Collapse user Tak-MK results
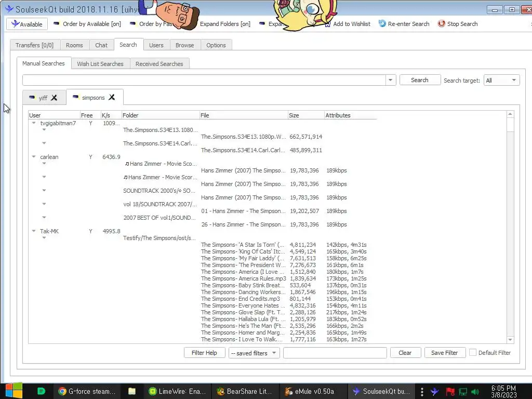Image resolution: width=532 pixels, height=399 pixels. [34, 231]
